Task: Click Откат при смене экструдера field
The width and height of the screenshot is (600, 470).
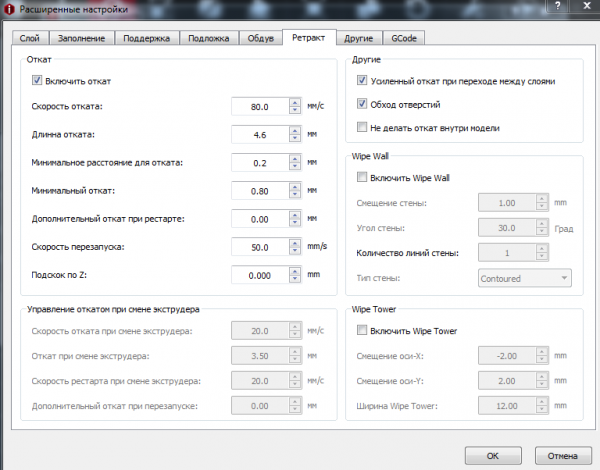Action: click(260, 356)
